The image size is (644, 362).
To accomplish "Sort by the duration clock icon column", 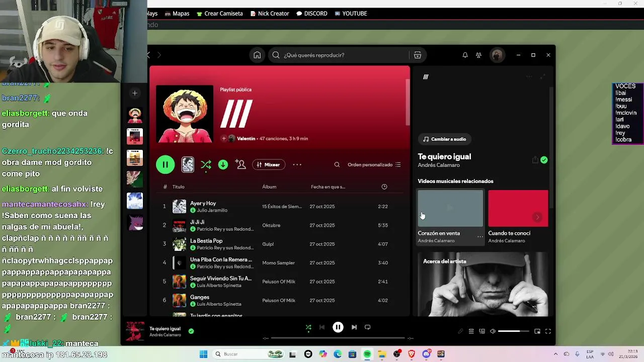I will tap(384, 187).
